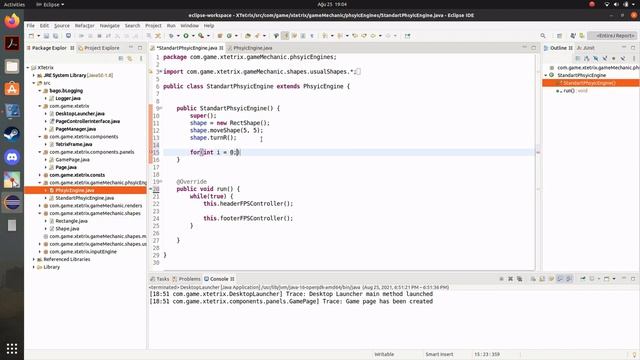The image size is (640, 360).
Task: Expand JRE System Library node
Action: [x=34, y=76]
